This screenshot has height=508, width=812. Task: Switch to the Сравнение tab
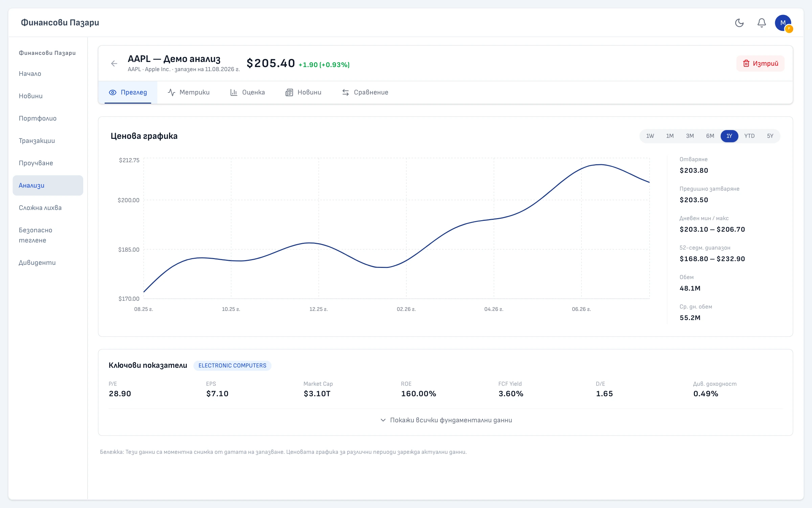pos(365,92)
